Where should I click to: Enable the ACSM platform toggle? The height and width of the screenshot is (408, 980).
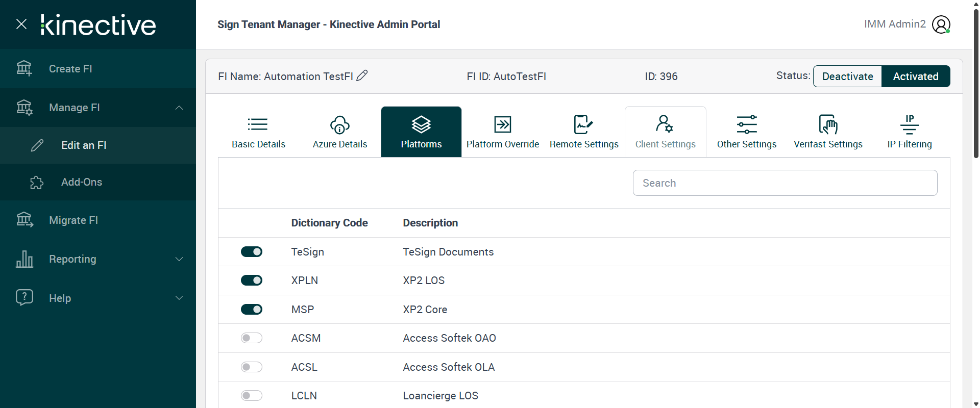252,338
